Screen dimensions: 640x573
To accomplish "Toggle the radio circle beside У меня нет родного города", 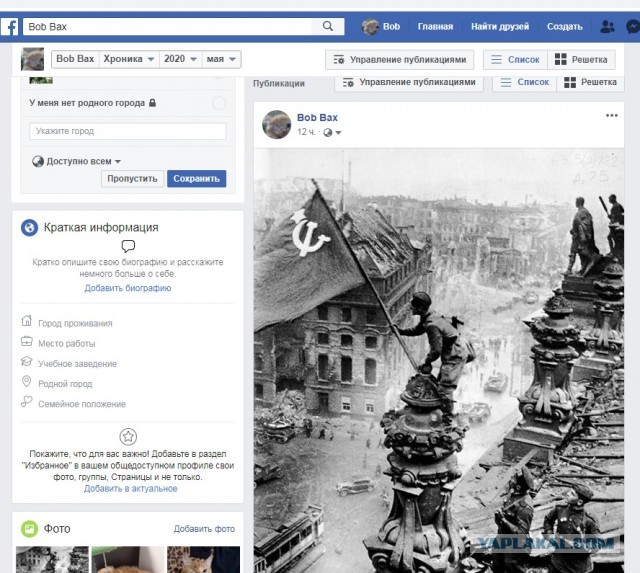I will (x=219, y=103).
